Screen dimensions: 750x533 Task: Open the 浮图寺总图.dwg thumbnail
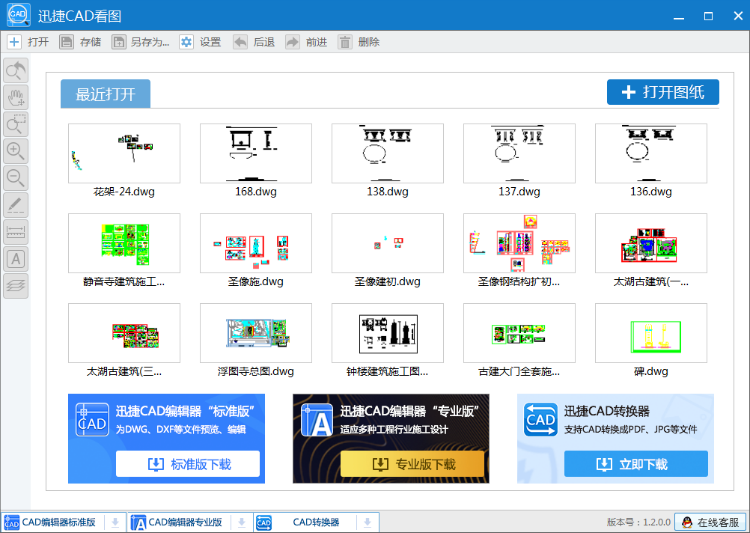click(x=256, y=333)
